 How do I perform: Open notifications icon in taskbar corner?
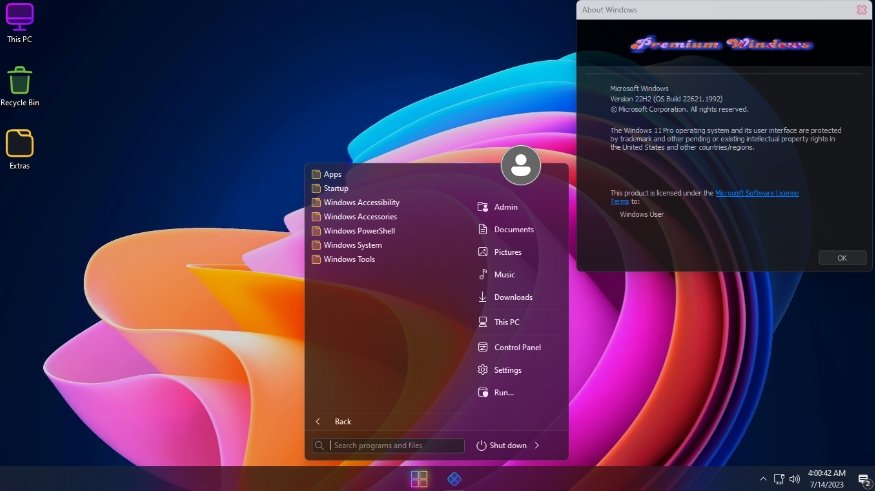(864, 479)
